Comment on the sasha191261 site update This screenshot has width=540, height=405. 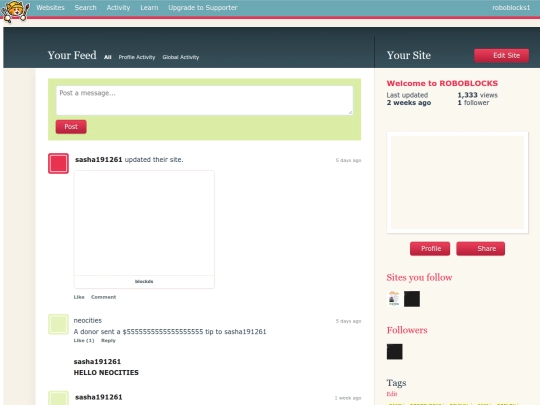[103, 297]
